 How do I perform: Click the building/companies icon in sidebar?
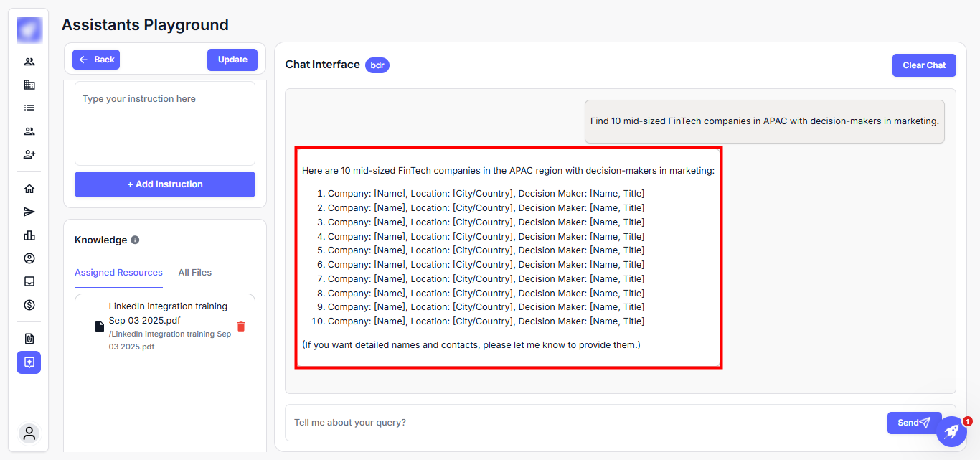[29, 85]
